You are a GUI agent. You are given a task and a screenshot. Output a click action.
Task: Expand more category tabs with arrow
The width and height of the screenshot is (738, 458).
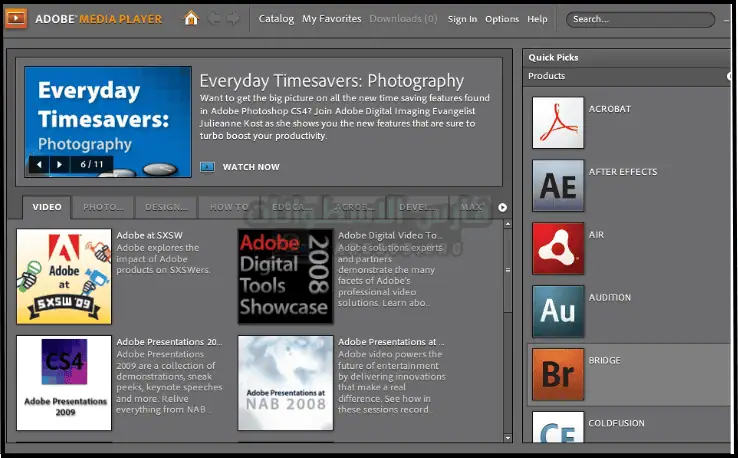[x=503, y=208]
